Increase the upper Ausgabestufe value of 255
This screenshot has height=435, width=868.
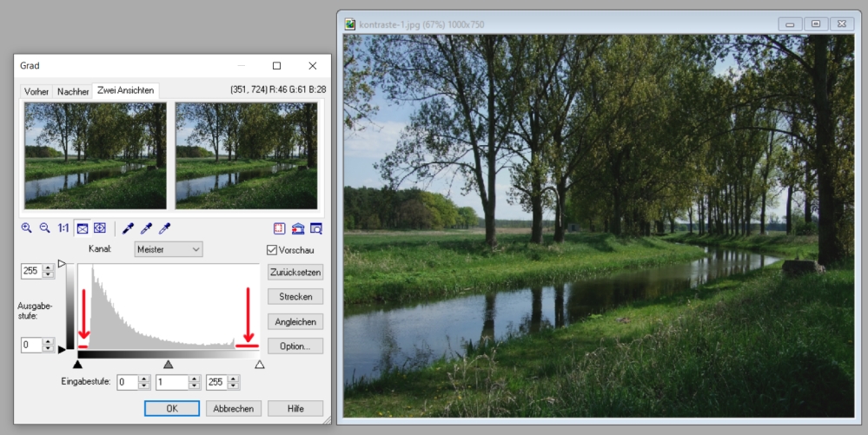(x=48, y=267)
